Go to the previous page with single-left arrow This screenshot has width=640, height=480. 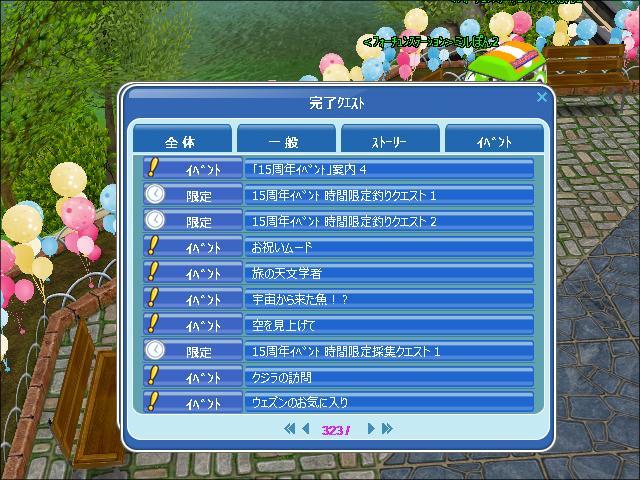pyautogui.click(x=306, y=429)
